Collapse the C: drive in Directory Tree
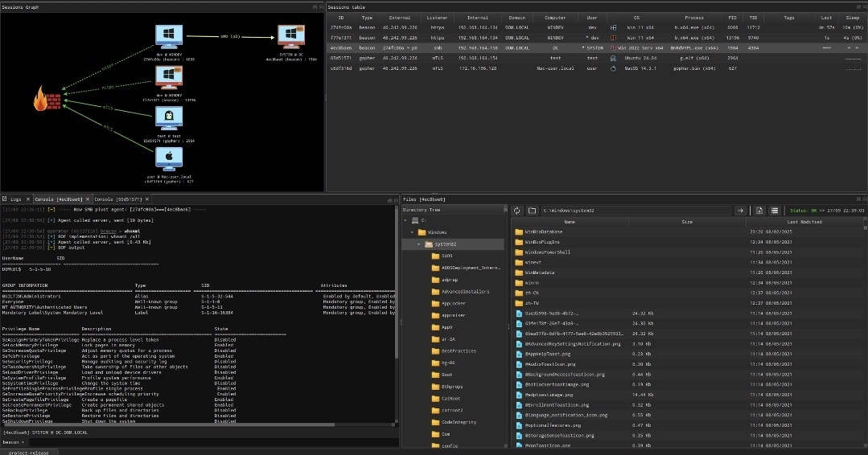The height and width of the screenshot is (455, 868). coord(407,220)
